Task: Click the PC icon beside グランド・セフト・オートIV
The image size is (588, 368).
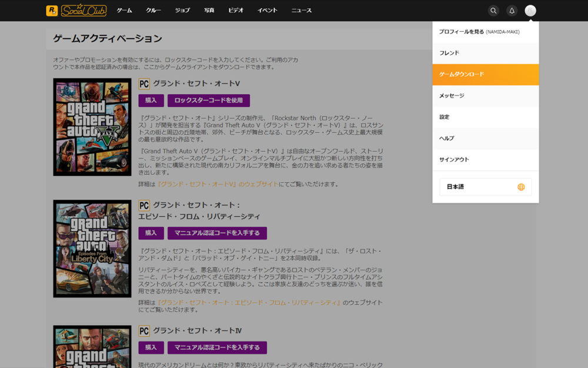Action: (x=144, y=331)
